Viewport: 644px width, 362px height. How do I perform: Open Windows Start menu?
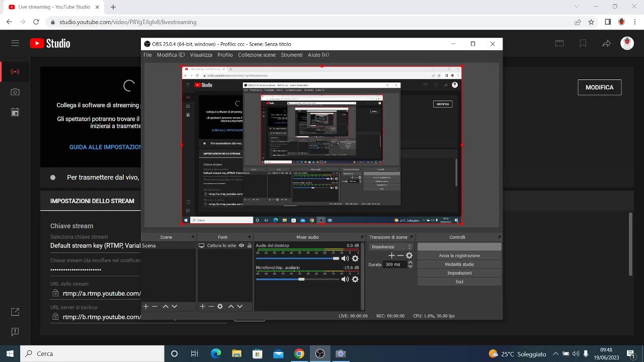(x=10, y=353)
